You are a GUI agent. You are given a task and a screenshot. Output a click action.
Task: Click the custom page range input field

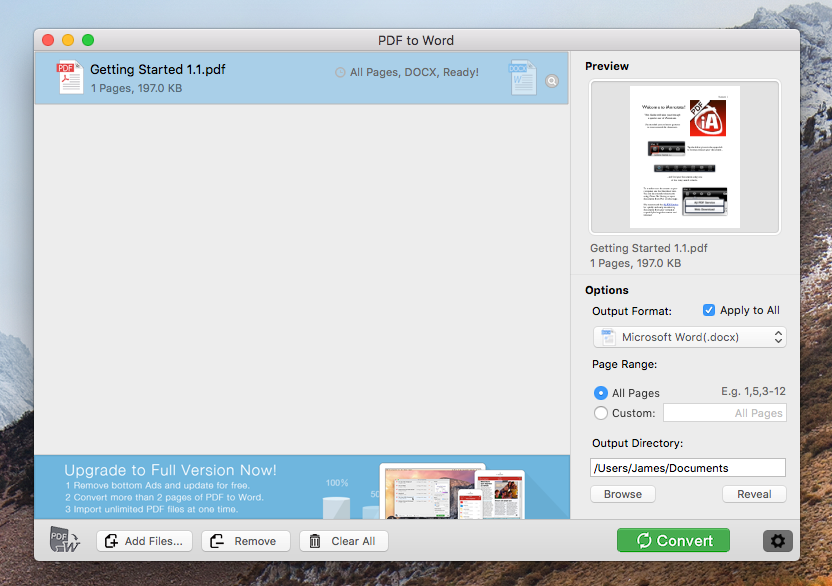tap(725, 413)
